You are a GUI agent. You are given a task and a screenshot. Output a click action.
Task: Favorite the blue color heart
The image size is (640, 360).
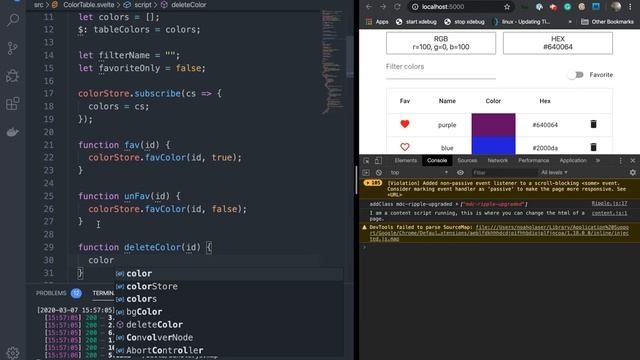tap(404, 147)
